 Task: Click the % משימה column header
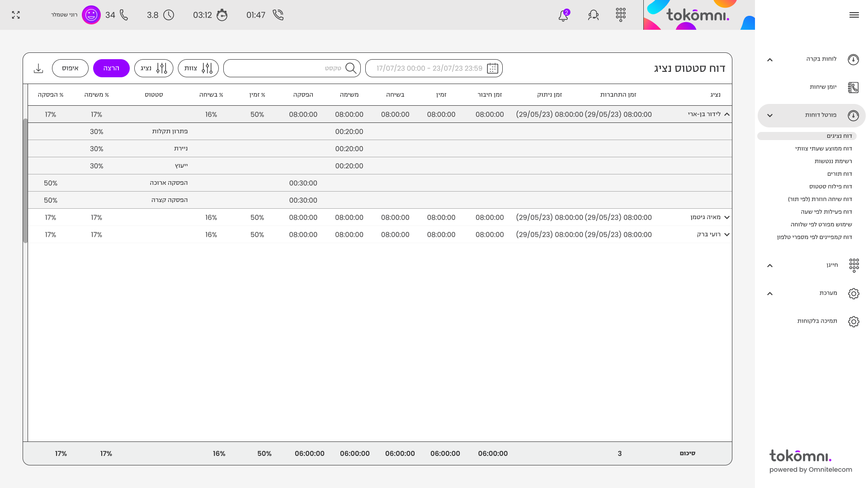tap(96, 95)
